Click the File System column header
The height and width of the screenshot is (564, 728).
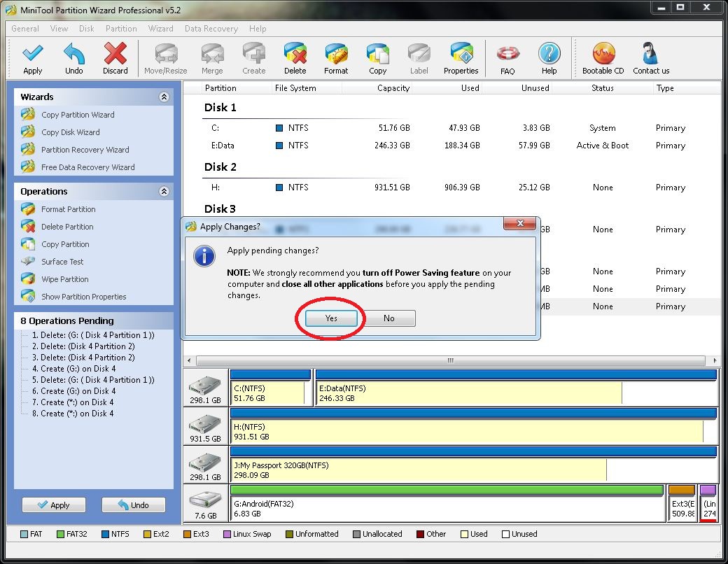click(295, 88)
